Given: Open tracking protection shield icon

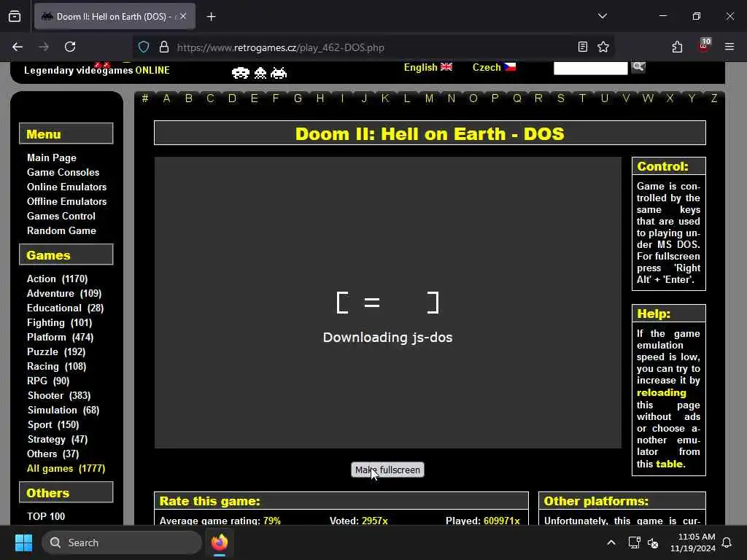Looking at the screenshot, I should pyautogui.click(x=144, y=47).
